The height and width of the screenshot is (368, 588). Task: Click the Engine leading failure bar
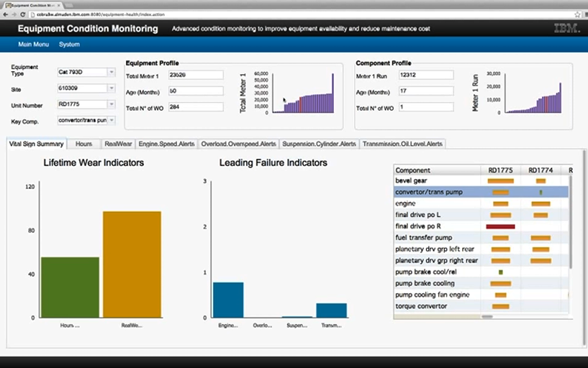228,300
